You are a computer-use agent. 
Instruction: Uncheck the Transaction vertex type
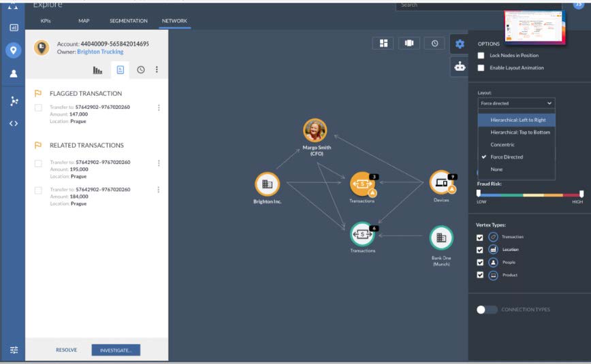click(x=480, y=237)
